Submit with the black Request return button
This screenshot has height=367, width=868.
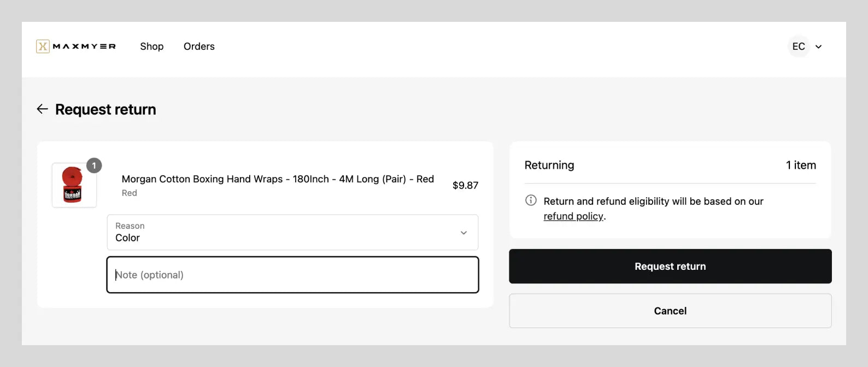click(670, 267)
